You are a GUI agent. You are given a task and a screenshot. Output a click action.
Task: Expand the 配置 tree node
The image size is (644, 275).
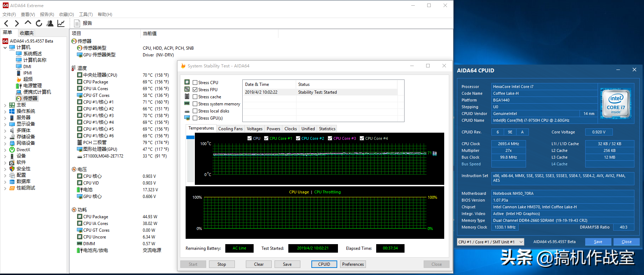click(x=5, y=175)
